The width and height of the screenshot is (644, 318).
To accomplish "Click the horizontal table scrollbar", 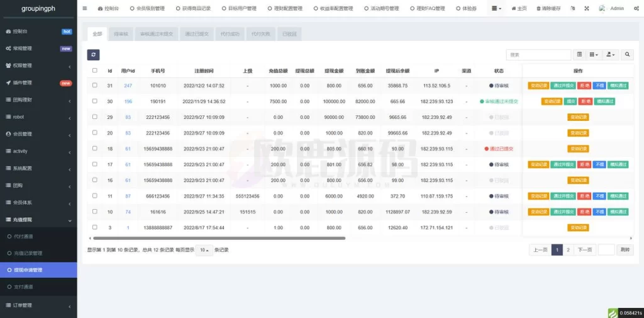I will [219, 238].
